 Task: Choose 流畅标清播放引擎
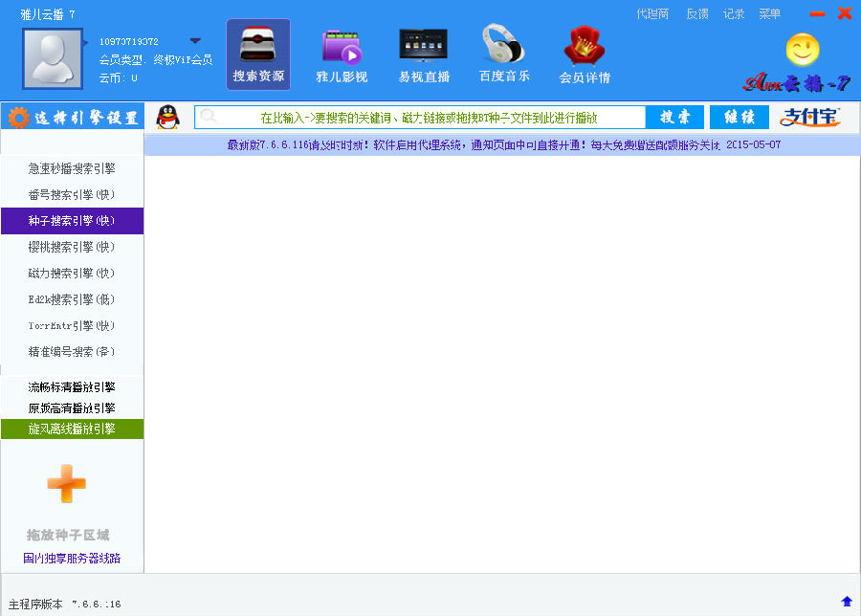click(72, 387)
